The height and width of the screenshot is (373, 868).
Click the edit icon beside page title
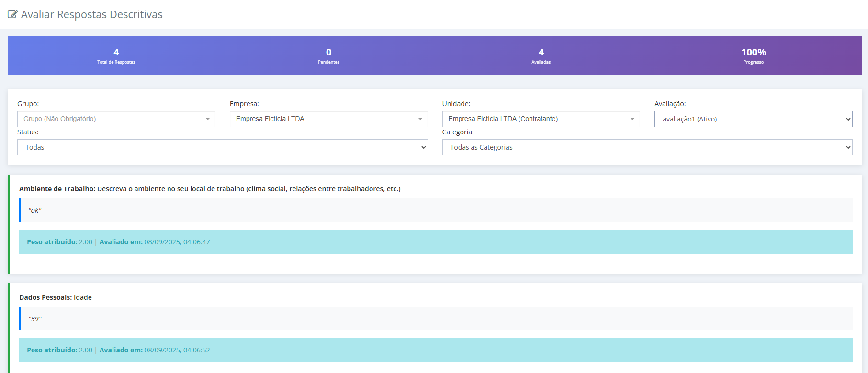(x=13, y=14)
